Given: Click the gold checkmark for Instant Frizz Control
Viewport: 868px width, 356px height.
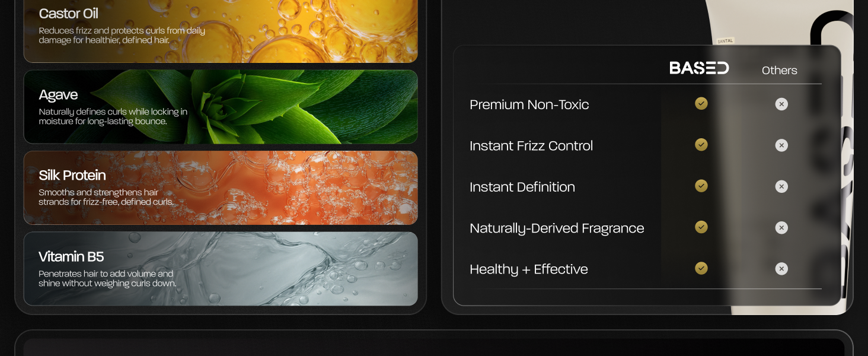Looking at the screenshot, I should coord(701,145).
